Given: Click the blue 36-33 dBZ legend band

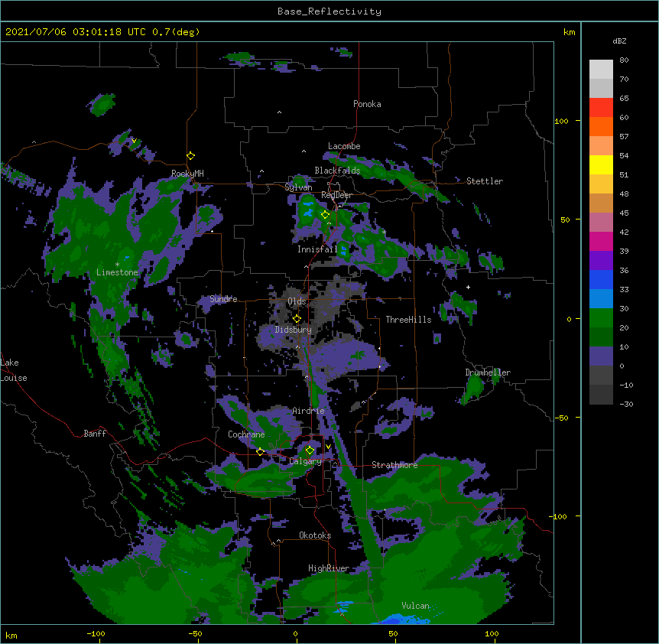Looking at the screenshot, I should 601,279.
